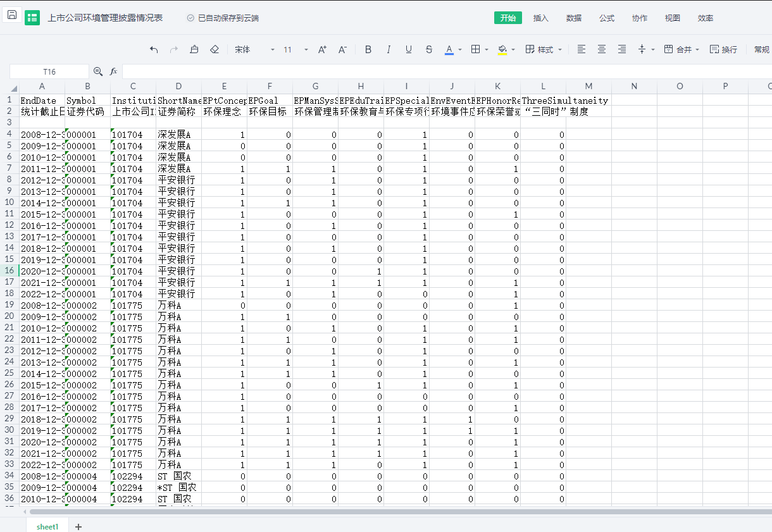This screenshot has height=532, width=772.
Task: Switch to the 开始 tab
Action: coord(508,18)
